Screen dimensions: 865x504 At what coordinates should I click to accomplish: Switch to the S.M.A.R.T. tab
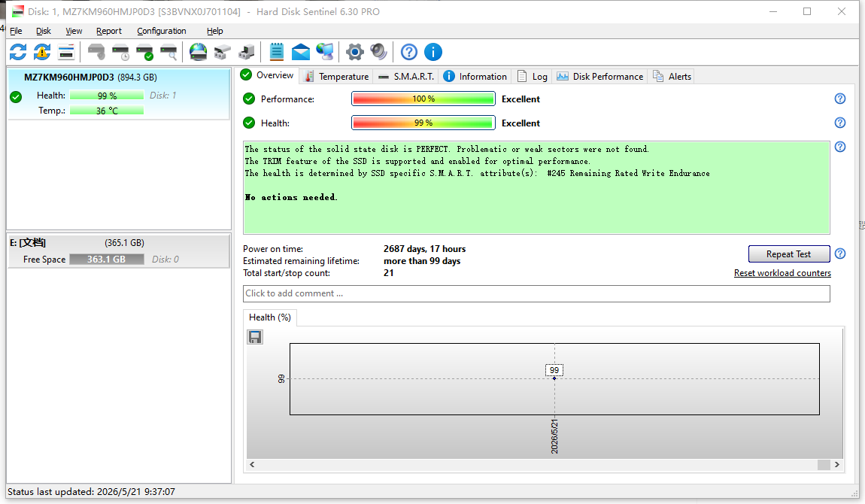[406, 77]
